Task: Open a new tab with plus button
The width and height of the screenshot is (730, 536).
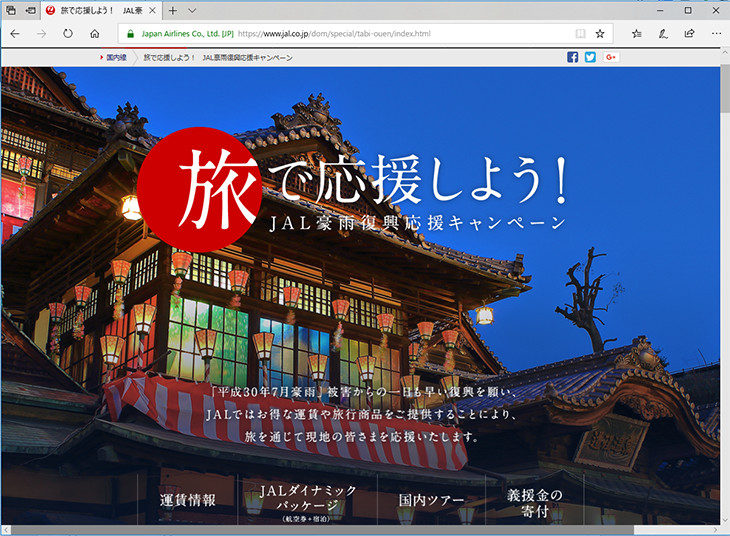Action: (x=173, y=10)
